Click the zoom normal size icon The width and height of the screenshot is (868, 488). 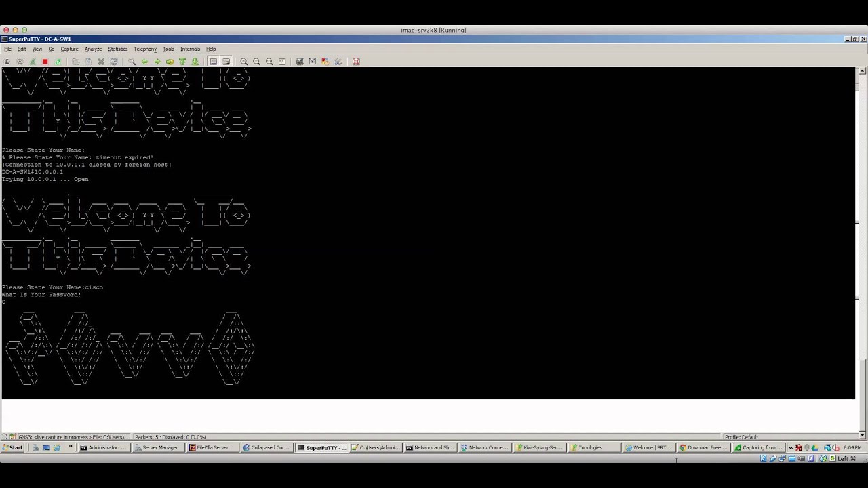(269, 62)
